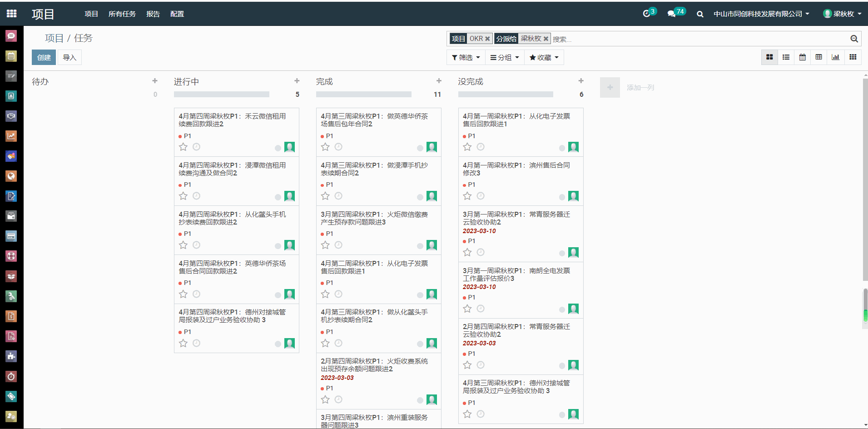Click the 创建 button
The height and width of the screenshot is (429, 868).
(44, 58)
